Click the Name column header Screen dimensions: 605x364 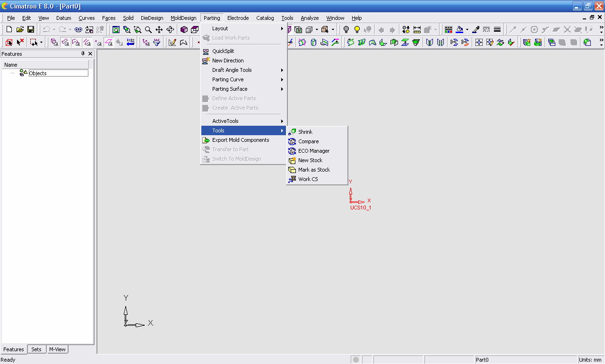tap(45, 65)
